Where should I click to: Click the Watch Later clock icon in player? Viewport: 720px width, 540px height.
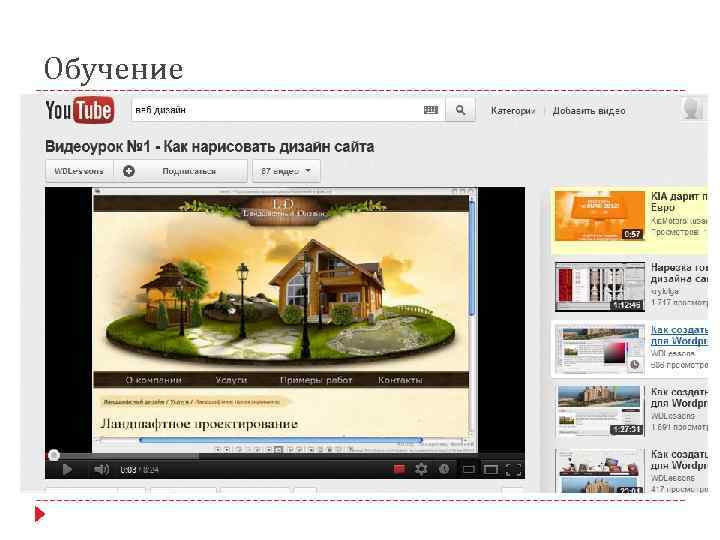pos(444,469)
